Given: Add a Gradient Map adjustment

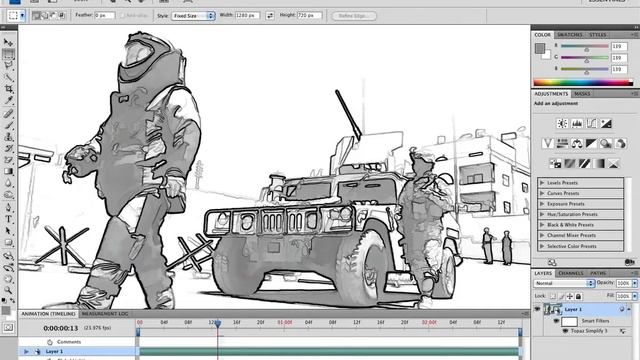Looking at the screenshot, I should (599, 164).
